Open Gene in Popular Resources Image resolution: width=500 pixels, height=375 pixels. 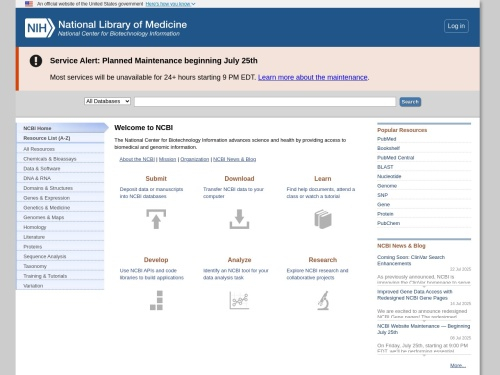(x=383, y=204)
